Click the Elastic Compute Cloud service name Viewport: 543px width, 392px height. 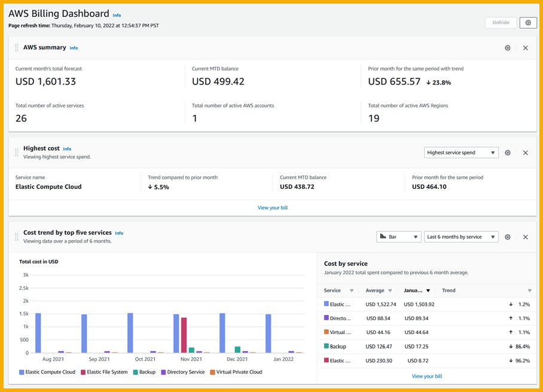tap(48, 187)
